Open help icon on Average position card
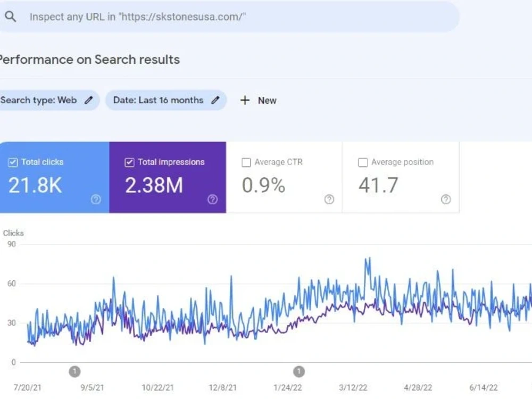 pos(446,199)
